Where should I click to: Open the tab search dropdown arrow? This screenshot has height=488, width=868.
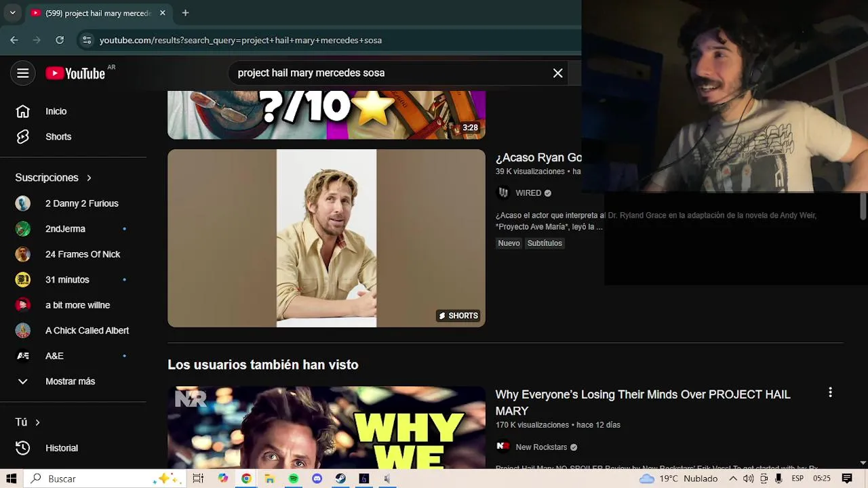tap(12, 13)
